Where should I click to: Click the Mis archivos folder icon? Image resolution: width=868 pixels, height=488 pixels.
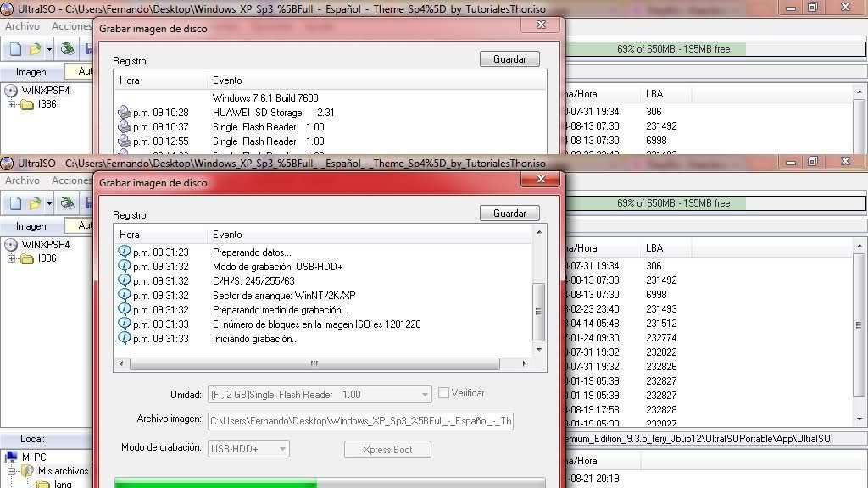pyautogui.click(x=27, y=471)
